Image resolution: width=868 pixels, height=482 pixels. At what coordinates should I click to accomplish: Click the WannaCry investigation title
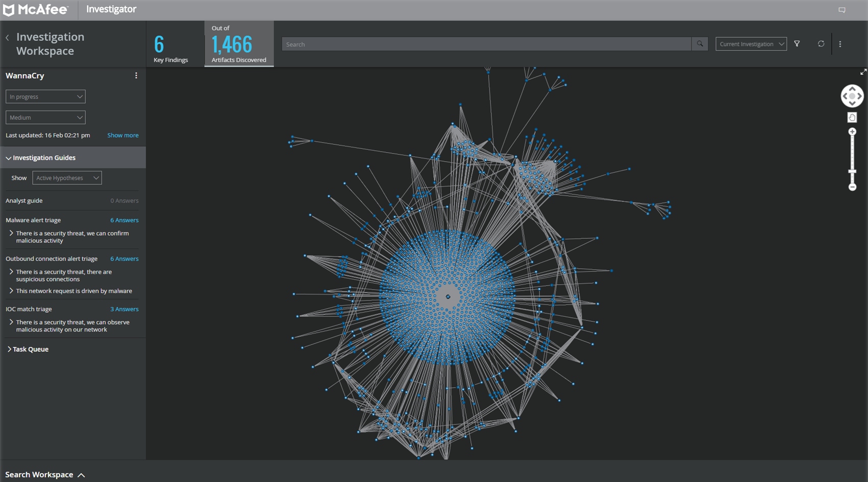click(25, 75)
